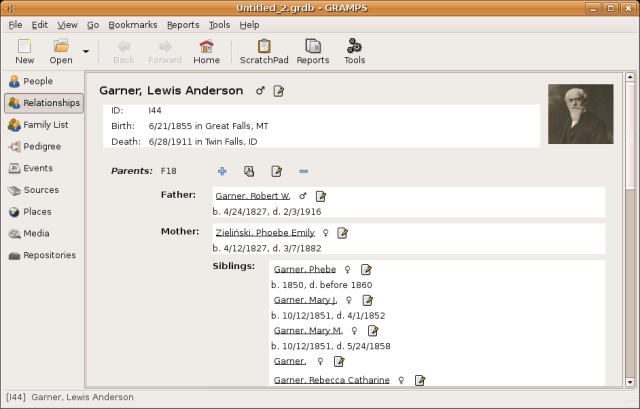The image size is (640, 409).
Task: Click the Reports toolbar icon
Action: coord(313,51)
